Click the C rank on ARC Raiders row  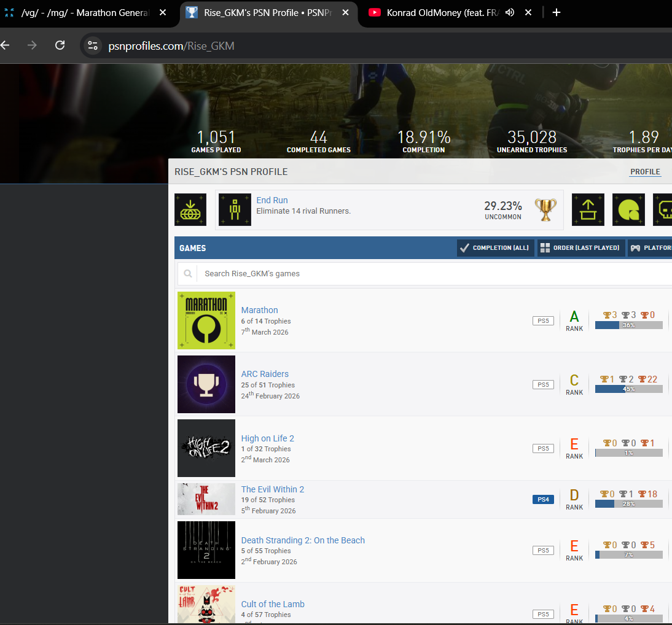pos(574,384)
